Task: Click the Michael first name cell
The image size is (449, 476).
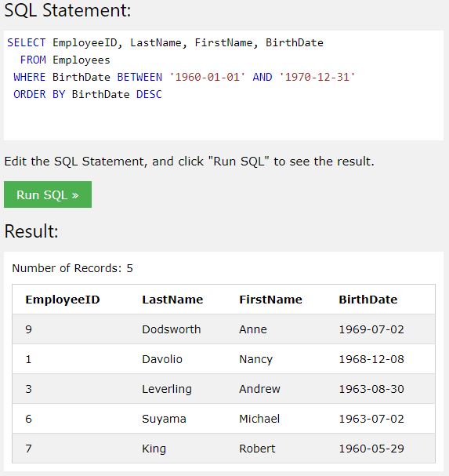Action: (x=259, y=419)
